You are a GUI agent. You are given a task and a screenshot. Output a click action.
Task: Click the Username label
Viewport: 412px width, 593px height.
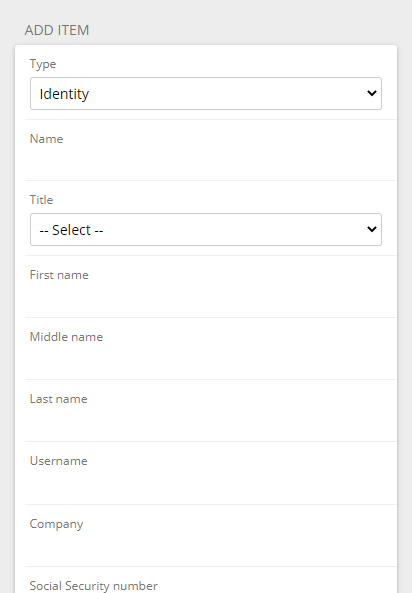tap(59, 461)
